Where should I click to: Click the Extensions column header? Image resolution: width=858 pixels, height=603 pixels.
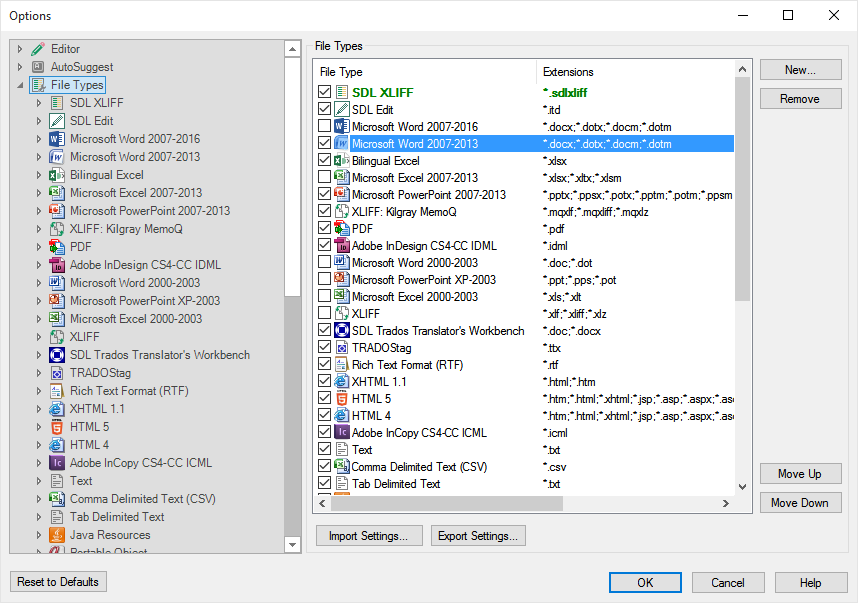pyautogui.click(x=635, y=72)
